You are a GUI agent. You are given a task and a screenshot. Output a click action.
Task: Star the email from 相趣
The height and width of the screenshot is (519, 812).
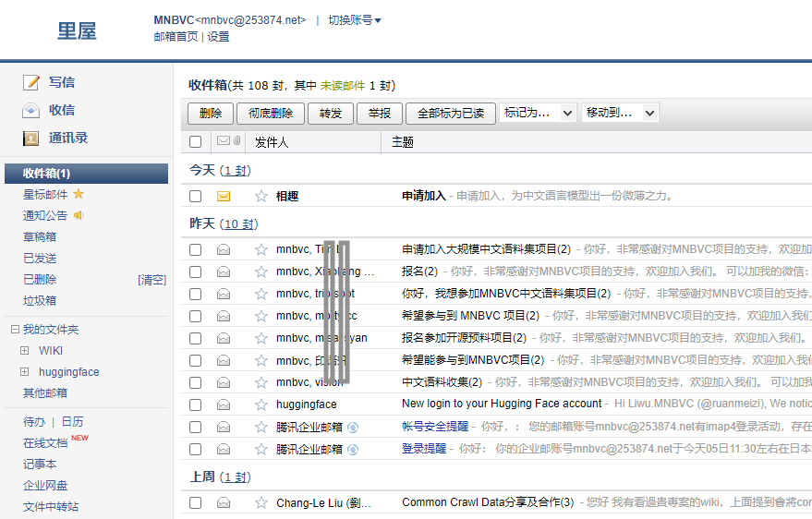click(261, 196)
